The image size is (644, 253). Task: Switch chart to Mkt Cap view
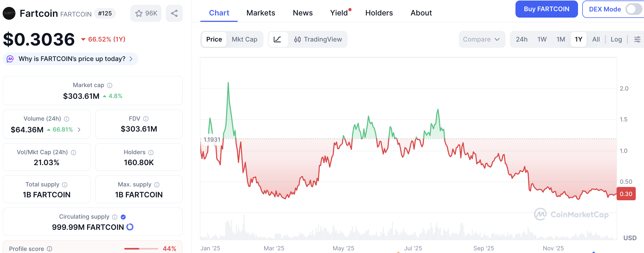245,39
